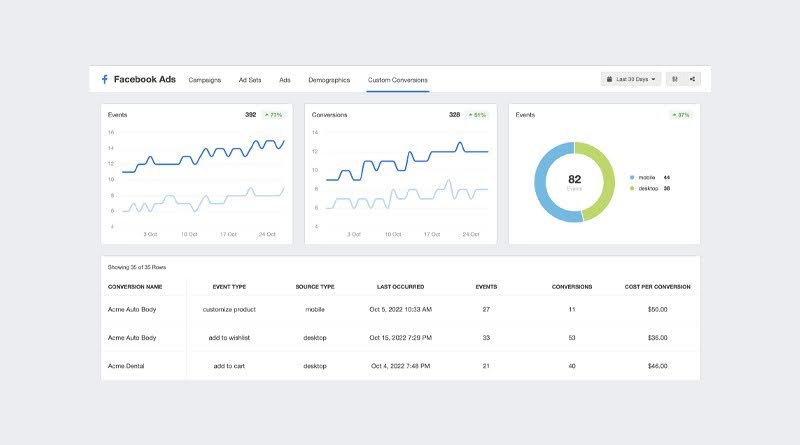Screen dimensions: 800x445
Task: Open the filter settings sliders icon
Action: point(675,79)
